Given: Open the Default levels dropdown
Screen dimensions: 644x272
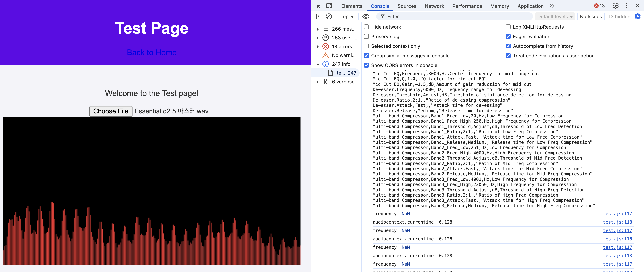Looking at the screenshot, I should pos(555,16).
